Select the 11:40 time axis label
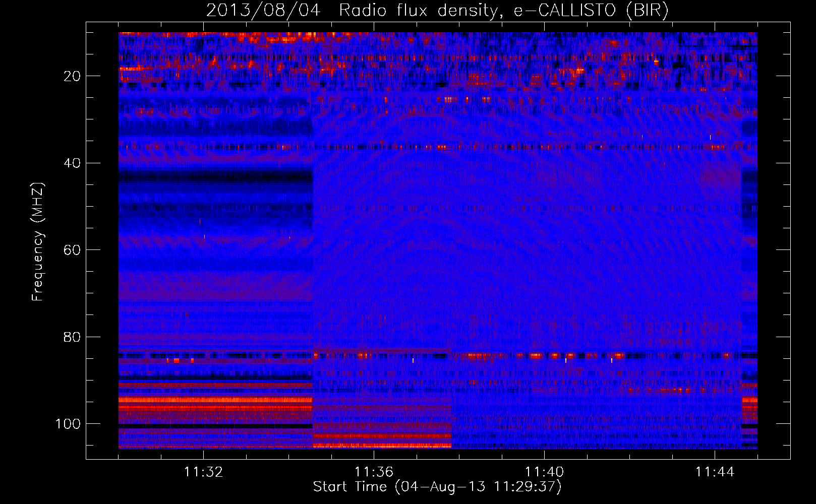This screenshot has width=816, height=504. coord(544,472)
